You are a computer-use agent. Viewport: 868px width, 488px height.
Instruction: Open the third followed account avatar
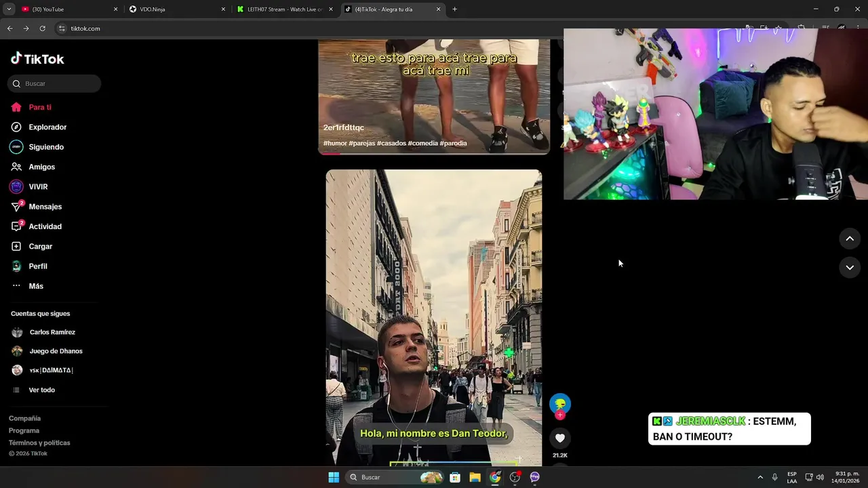[x=17, y=370]
